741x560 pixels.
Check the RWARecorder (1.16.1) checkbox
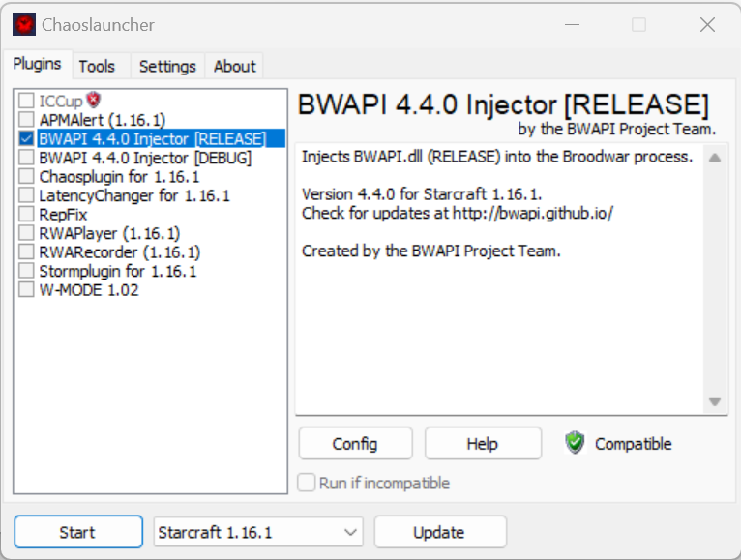click(x=26, y=251)
